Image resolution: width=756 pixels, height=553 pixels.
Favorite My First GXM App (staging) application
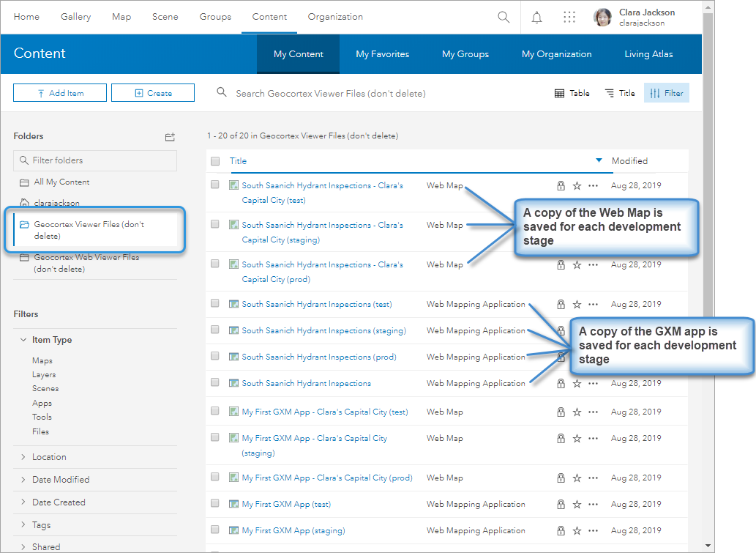(x=577, y=531)
